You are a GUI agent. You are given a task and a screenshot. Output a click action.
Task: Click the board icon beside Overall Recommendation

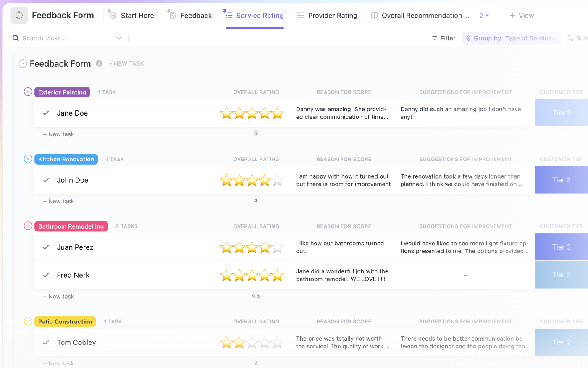click(375, 16)
